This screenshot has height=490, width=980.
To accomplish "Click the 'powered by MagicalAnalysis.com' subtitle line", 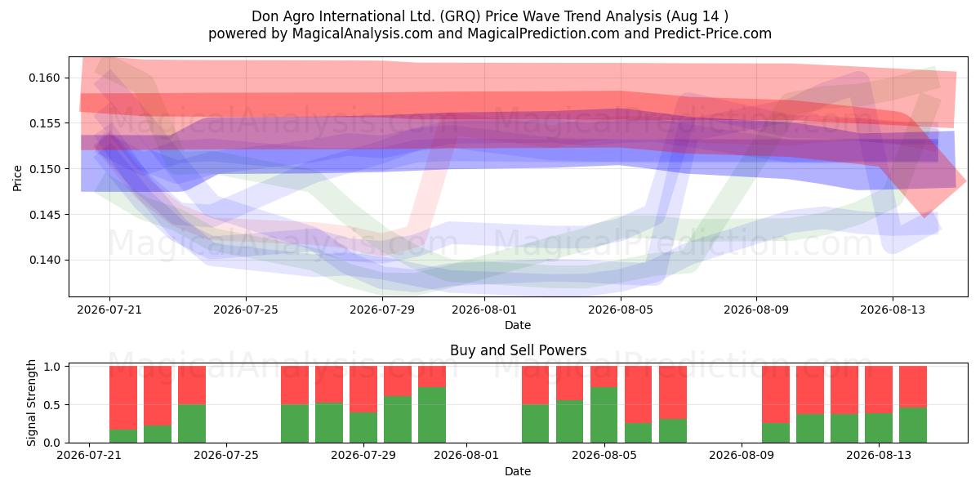I will 490,33.
